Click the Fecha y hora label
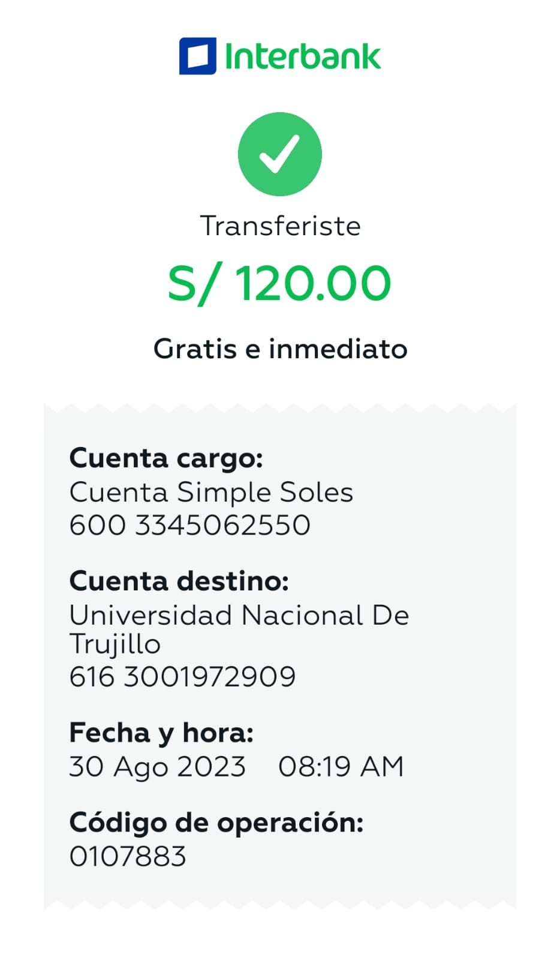 (161, 733)
